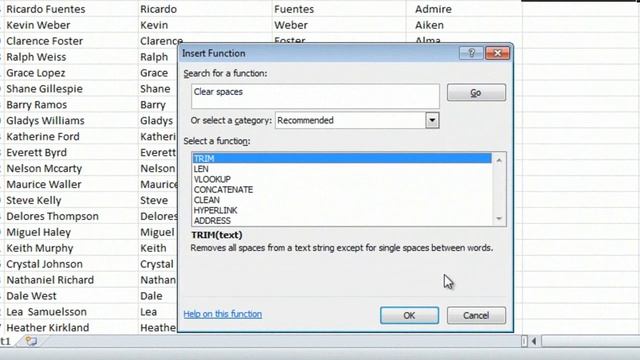The image size is (640, 360).
Task: Select the Recommended category combo box
Action: coord(357,120)
